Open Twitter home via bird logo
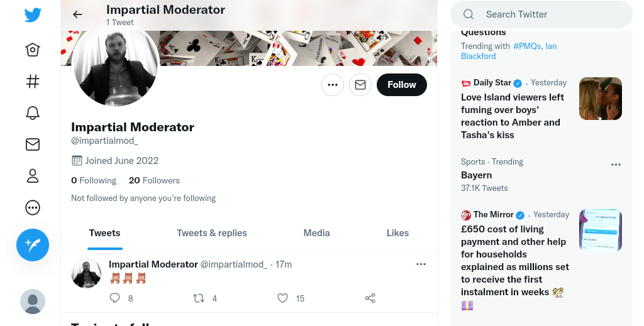 tap(33, 15)
